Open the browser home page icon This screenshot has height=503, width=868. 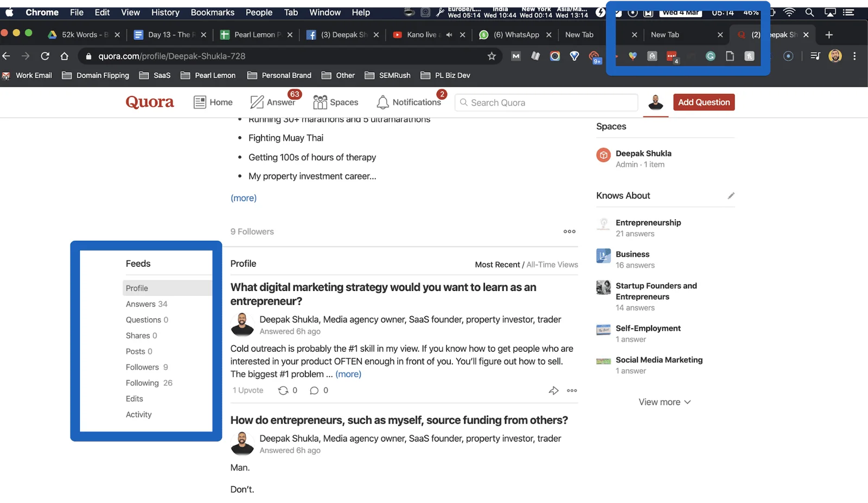64,56
